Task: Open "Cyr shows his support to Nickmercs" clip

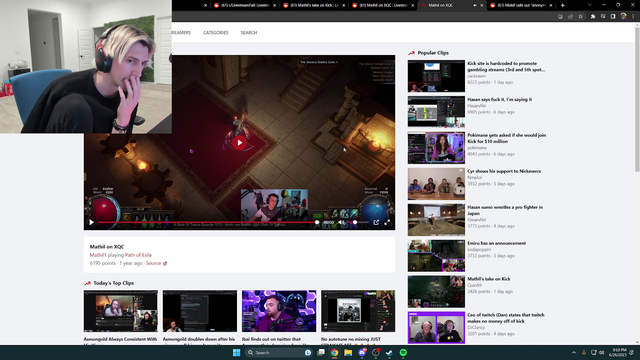Action: pos(504,171)
